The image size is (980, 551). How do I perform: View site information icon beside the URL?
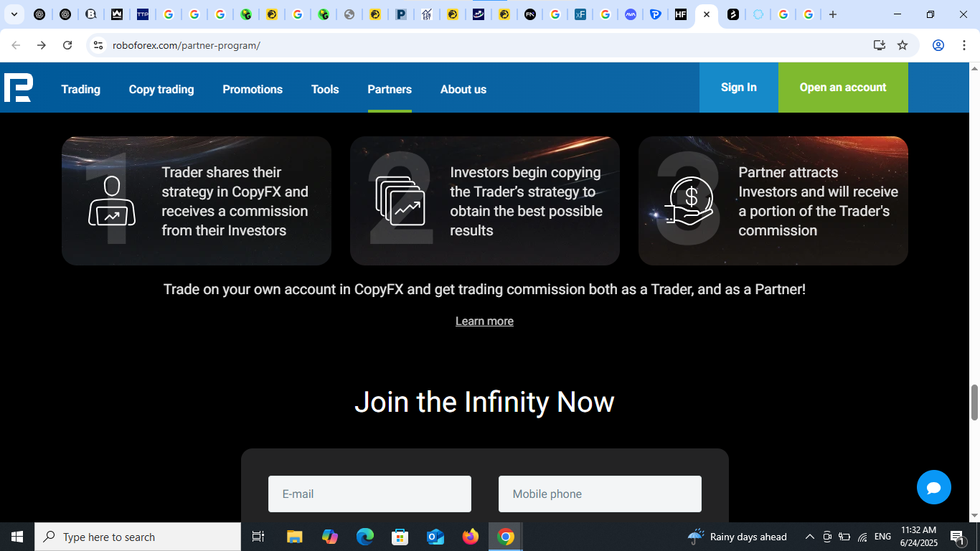pyautogui.click(x=98, y=45)
